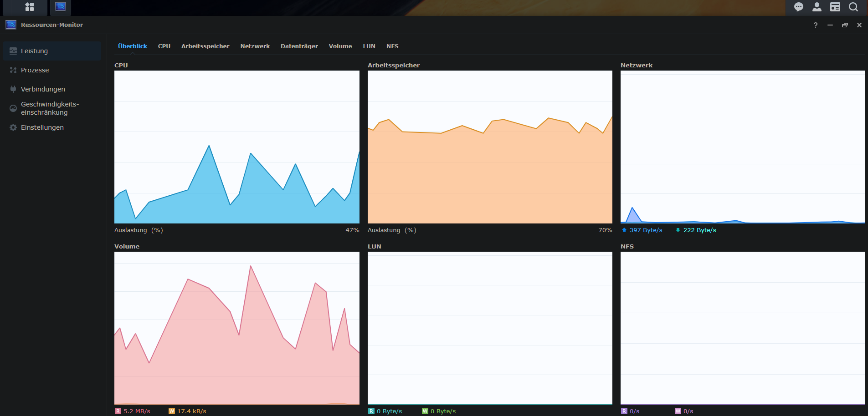Click the Prozesse nodes icon
This screenshot has width=868, height=416.
pos(13,70)
